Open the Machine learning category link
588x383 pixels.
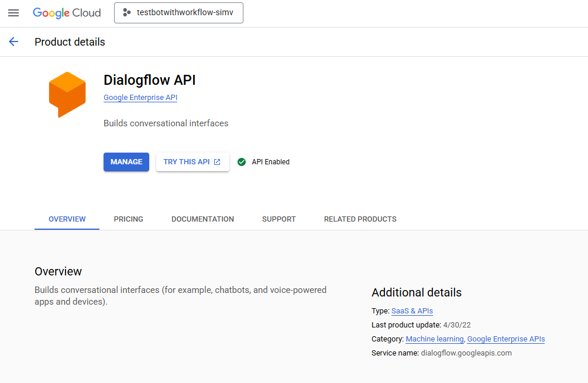click(x=435, y=339)
